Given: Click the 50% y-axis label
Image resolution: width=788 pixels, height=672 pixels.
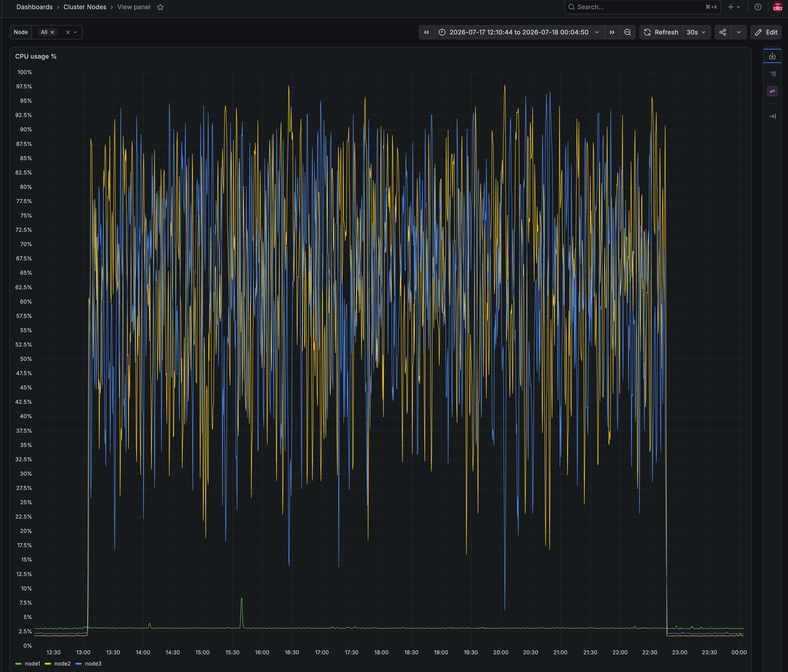Looking at the screenshot, I should [26, 359].
